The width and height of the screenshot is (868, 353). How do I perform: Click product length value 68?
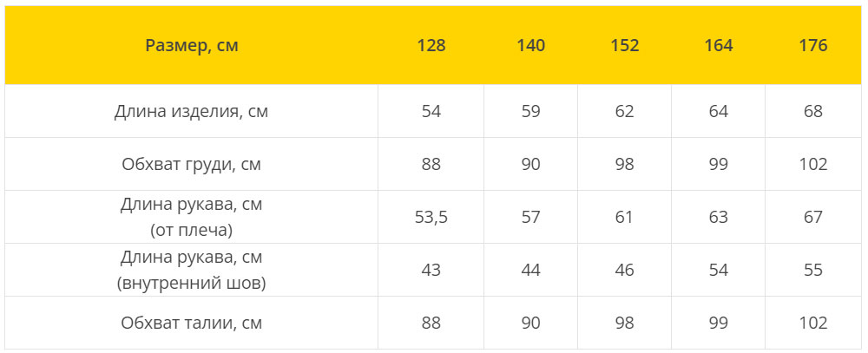[813, 112]
